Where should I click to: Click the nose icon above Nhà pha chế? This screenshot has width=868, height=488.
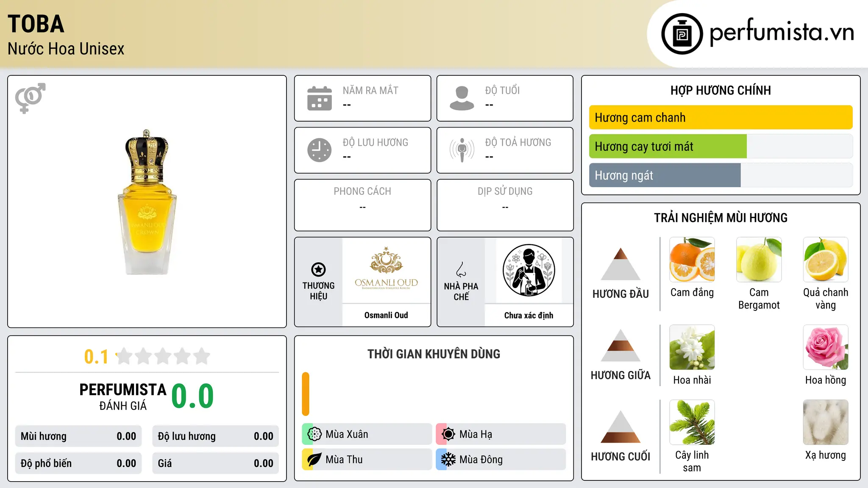tap(461, 269)
